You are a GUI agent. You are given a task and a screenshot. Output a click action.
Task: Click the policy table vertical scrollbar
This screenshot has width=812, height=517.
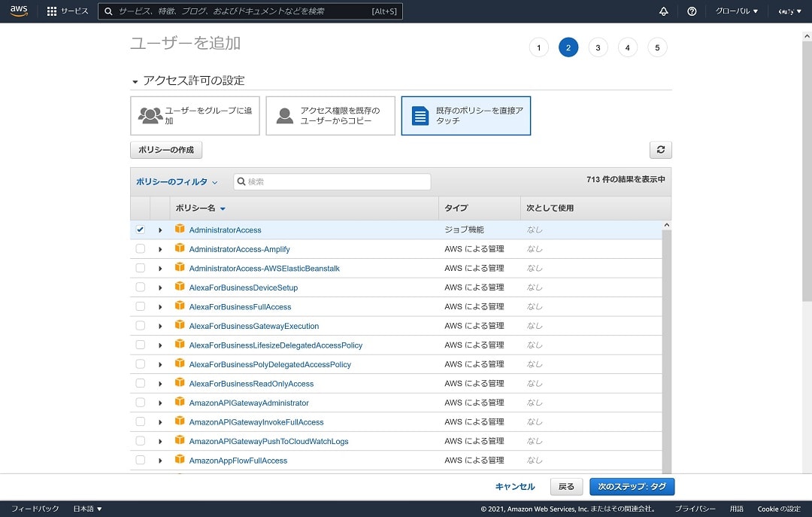[666, 348]
